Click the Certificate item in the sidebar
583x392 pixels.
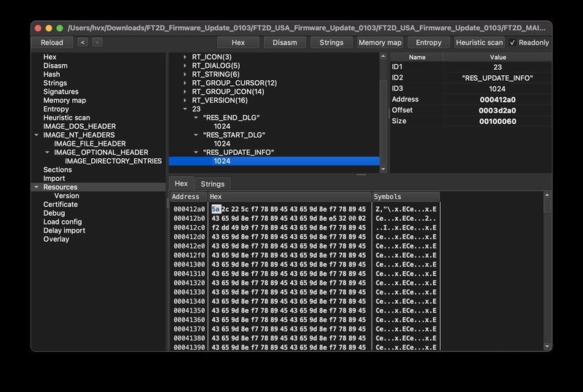tap(60, 205)
